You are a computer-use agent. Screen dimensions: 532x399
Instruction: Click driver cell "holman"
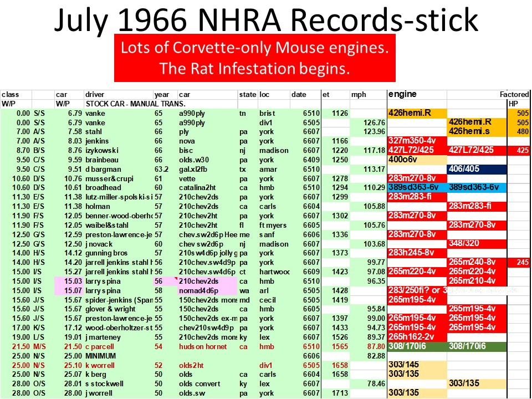98,206
